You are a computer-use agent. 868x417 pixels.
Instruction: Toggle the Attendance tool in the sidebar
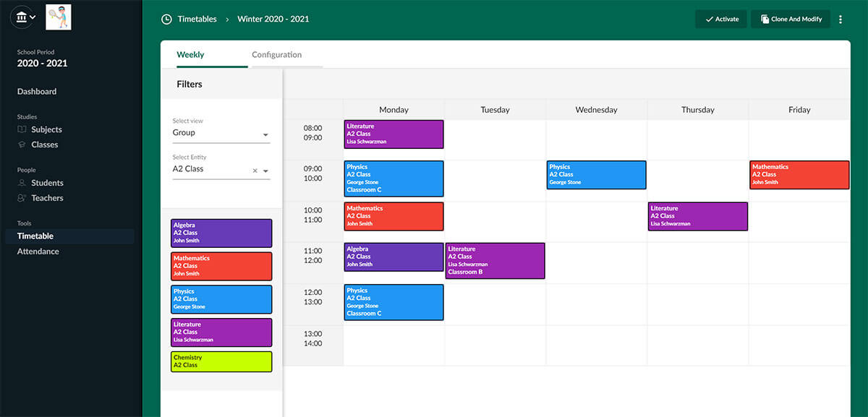pyautogui.click(x=40, y=252)
